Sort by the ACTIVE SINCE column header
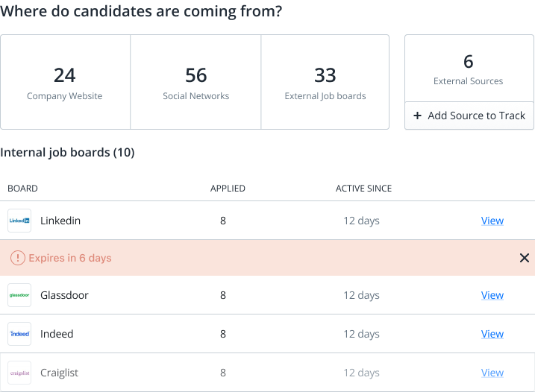 pos(363,189)
